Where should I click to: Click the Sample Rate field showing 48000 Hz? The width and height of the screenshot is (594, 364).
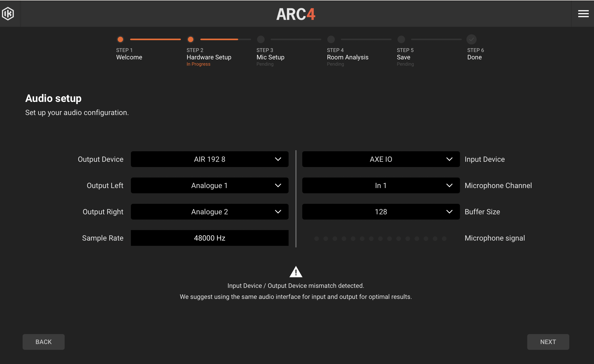210,238
